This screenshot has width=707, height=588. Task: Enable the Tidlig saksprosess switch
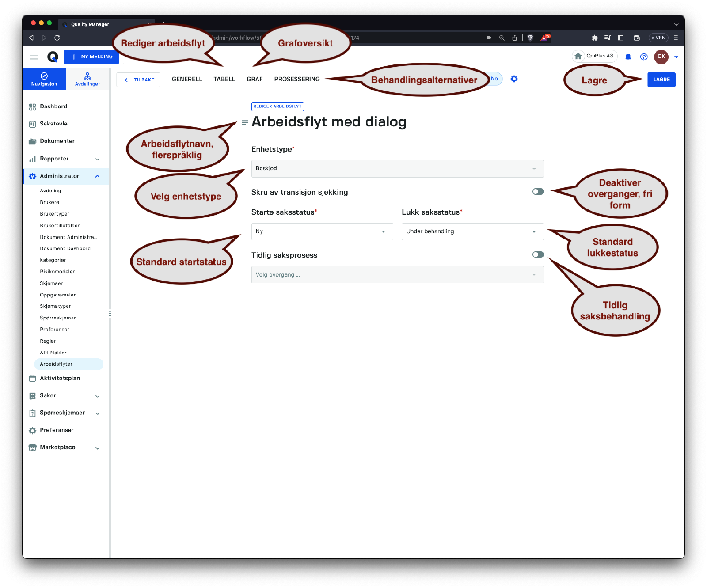pyautogui.click(x=538, y=254)
